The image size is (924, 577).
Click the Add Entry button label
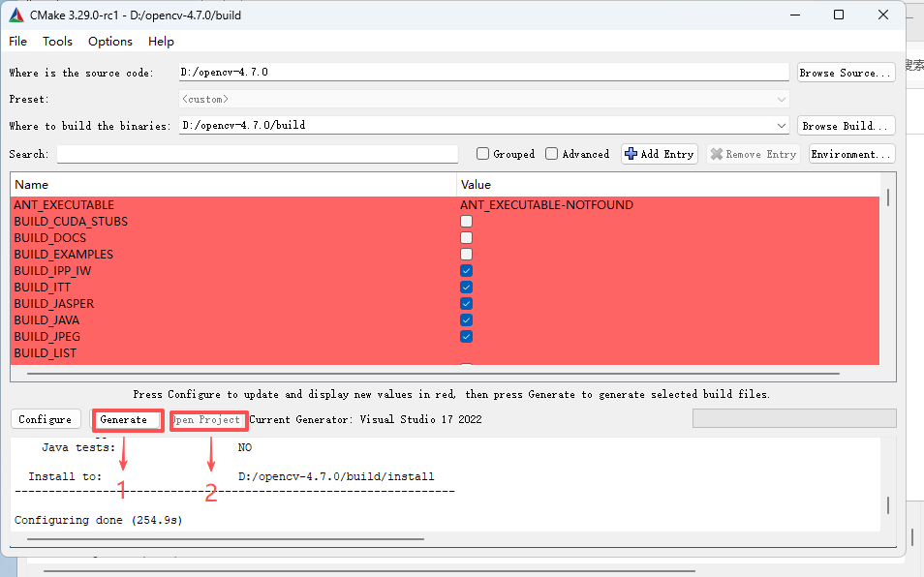tap(667, 154)
